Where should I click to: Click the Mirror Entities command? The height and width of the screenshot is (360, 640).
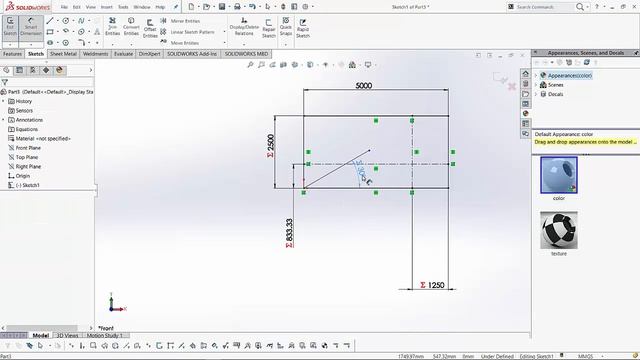click(180, 21)
